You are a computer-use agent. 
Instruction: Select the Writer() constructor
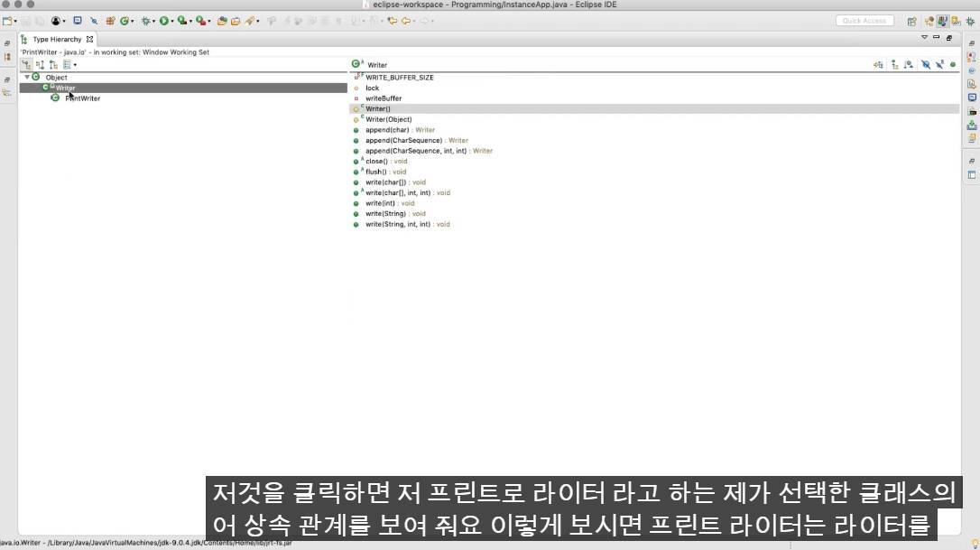click(378, 109)
